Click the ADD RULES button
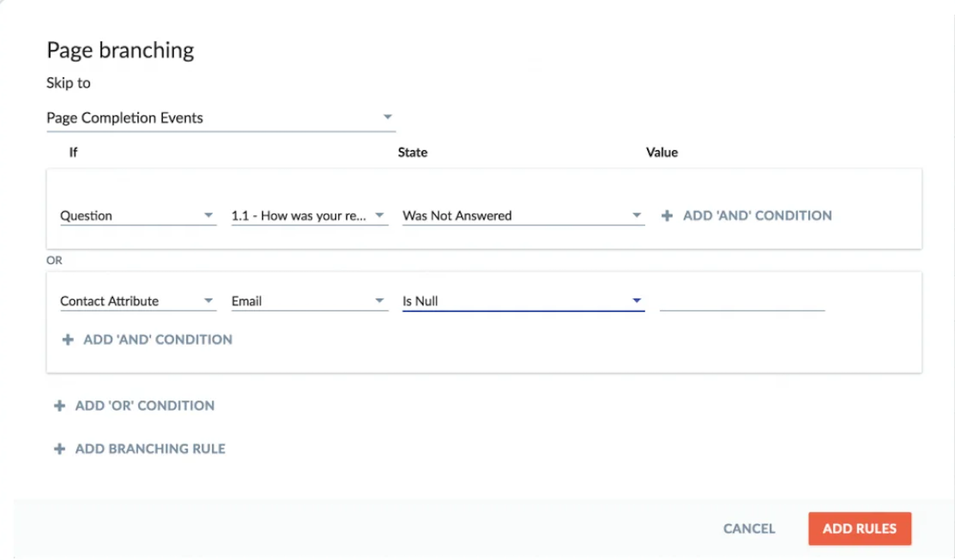 click(859, 528)
